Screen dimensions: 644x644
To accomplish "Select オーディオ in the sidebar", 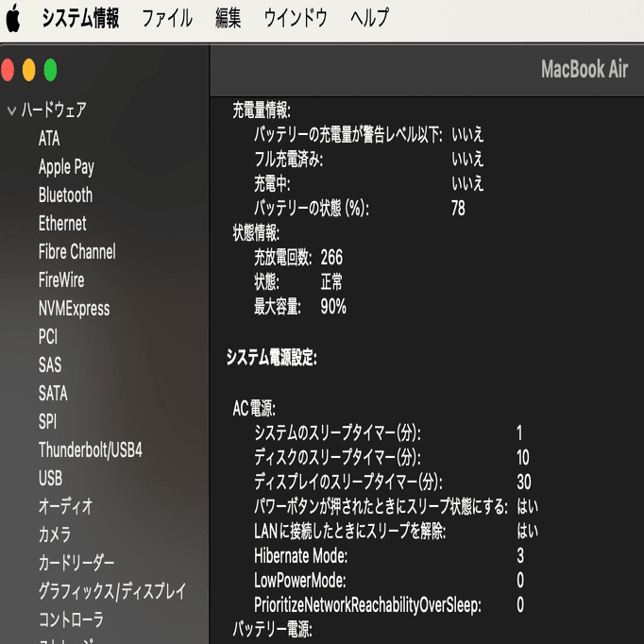I will coord(66,507).
